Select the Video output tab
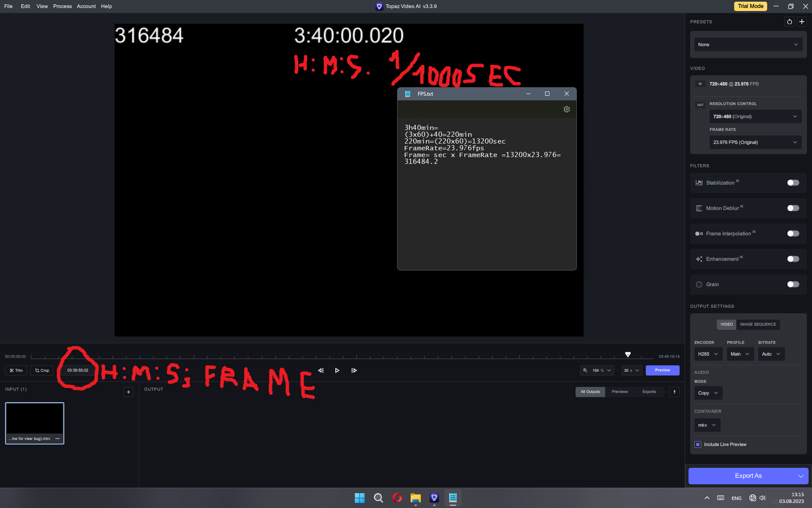Viewport: 812px width, 508px height. click(727, 324)
